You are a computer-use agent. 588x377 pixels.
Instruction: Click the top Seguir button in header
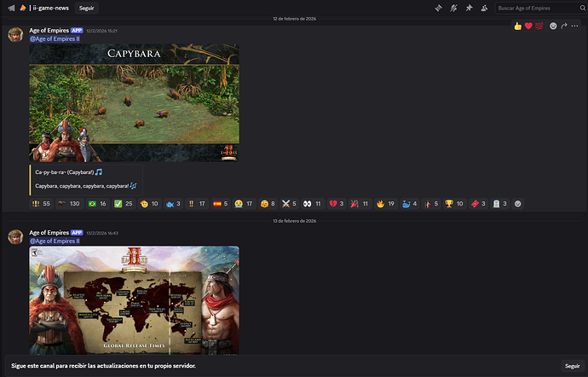[x=87, y=8]
